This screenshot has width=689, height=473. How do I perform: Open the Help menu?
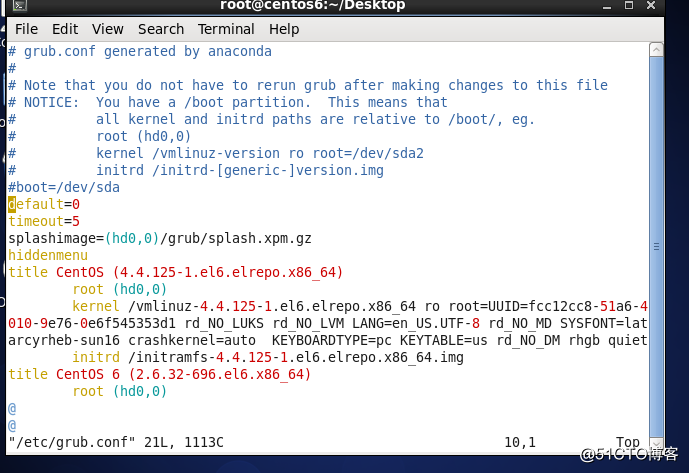(x=284, y=29)
